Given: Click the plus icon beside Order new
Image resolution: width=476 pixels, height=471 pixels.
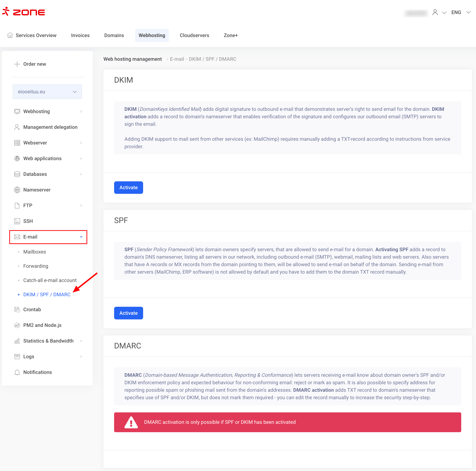Looking at the screenshot, I should point(17,64).
